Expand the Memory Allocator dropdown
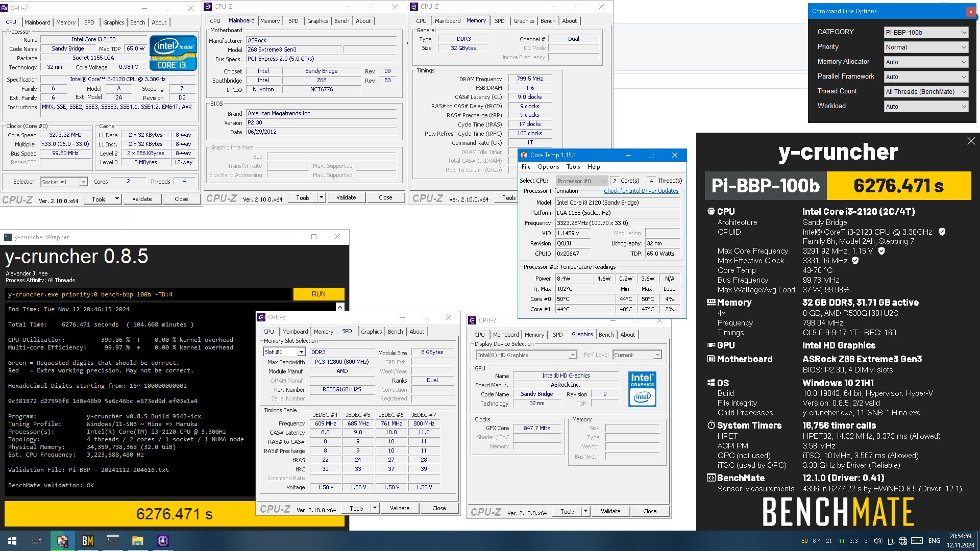The width and height of the screenshot is (980, 551). tap(926, 62)
